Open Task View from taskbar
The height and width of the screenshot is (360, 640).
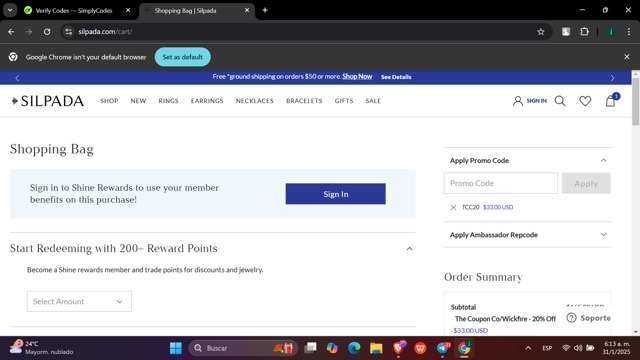(310, 348)
